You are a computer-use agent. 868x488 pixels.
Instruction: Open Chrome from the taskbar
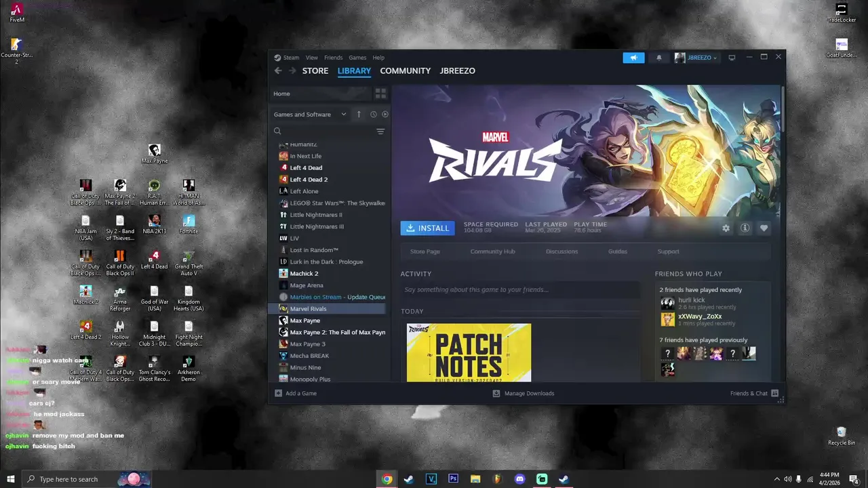387,479
